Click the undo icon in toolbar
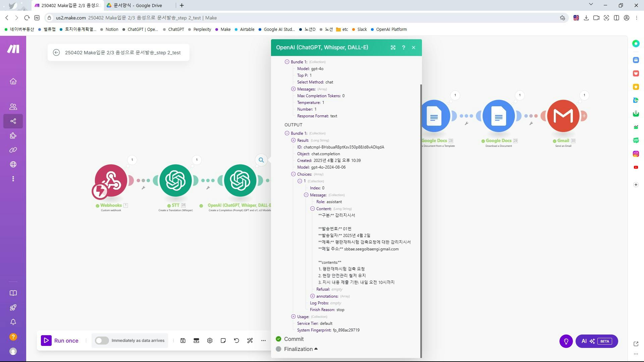The image size is (644, 362). click(236, 341)
